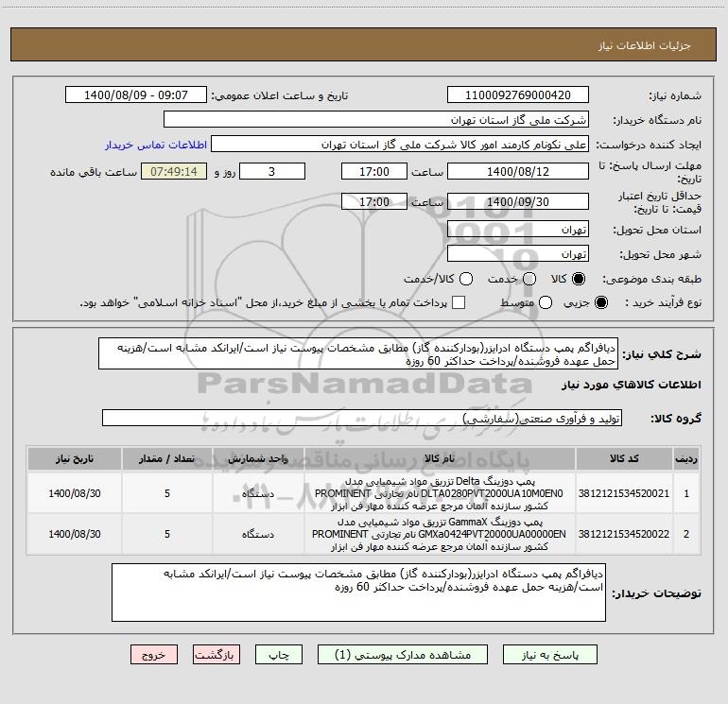The height and width of the screenshot is (704, 728).
Task: Click the شهر محل تحویل field تهران
Action: [x=518, y=254]
